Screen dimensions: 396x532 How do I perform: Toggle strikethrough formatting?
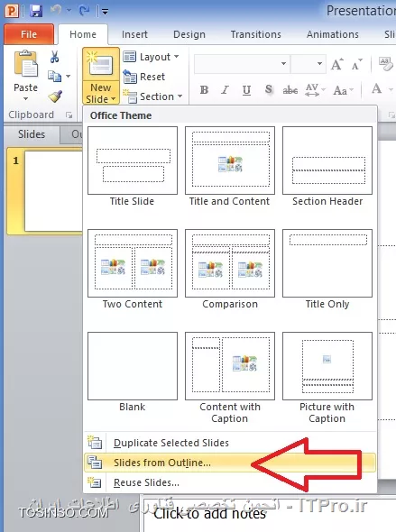290,90
